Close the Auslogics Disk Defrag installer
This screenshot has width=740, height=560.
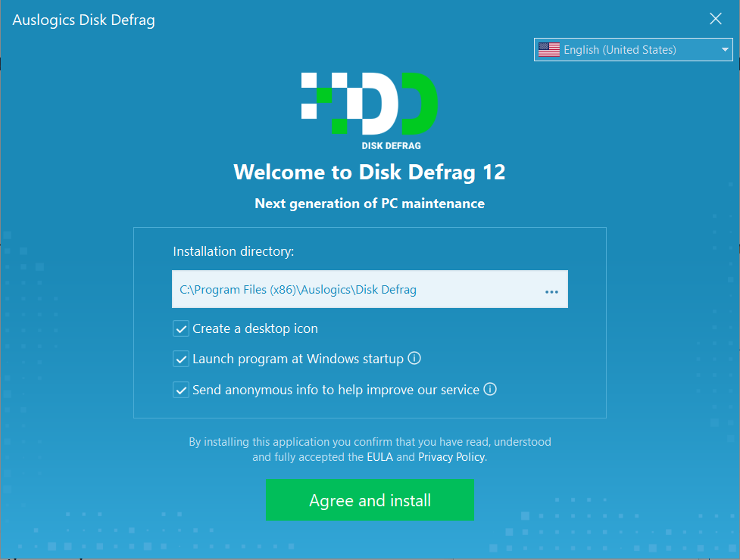pos(715,18)
